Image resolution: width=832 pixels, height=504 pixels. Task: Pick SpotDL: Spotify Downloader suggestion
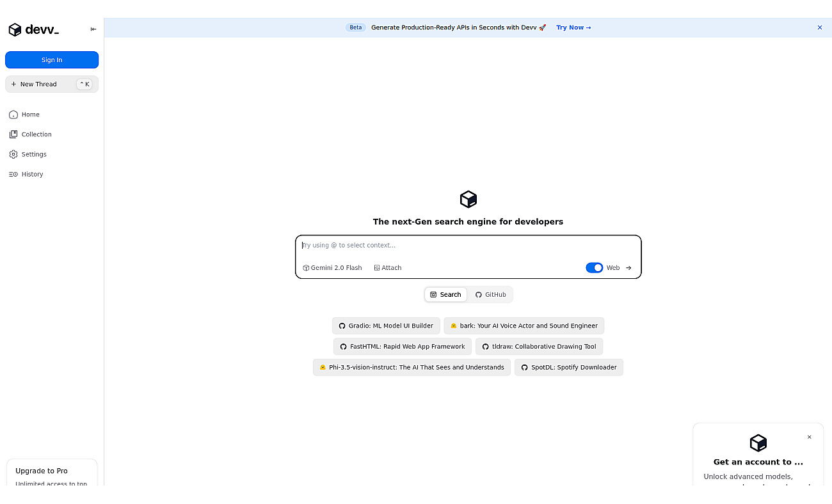pos(569,367)
